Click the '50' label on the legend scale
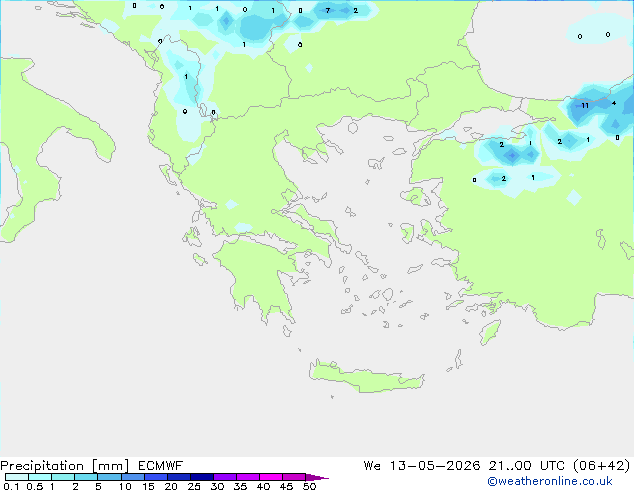Viewport: 634px width, 490px height. [309, 486]
